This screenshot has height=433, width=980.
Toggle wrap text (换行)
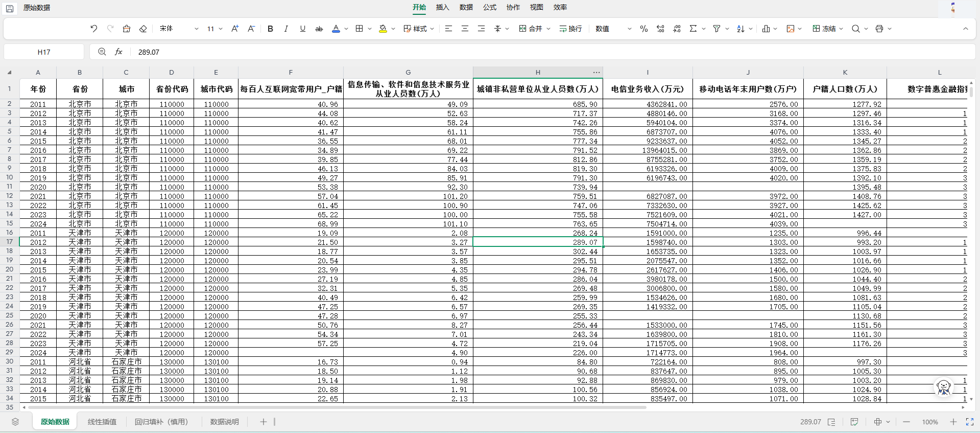click(570, 29)
